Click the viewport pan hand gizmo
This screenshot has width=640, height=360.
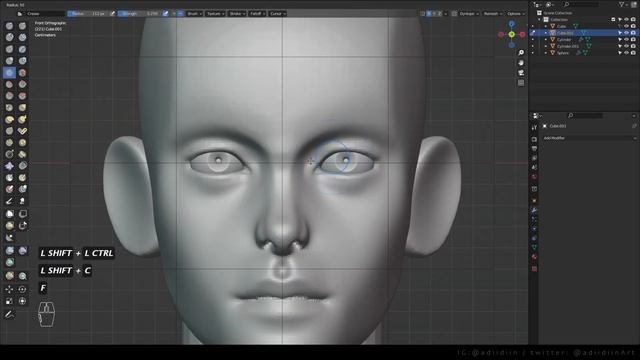[x=521, y=63]
